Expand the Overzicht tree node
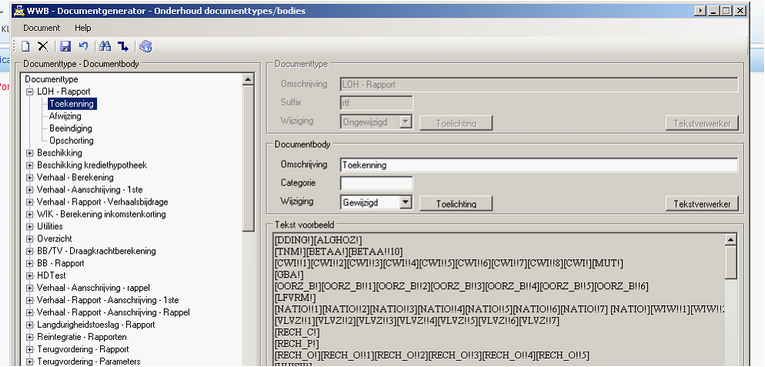The width and height of the screenshot is (765, 367). point(30,239)
